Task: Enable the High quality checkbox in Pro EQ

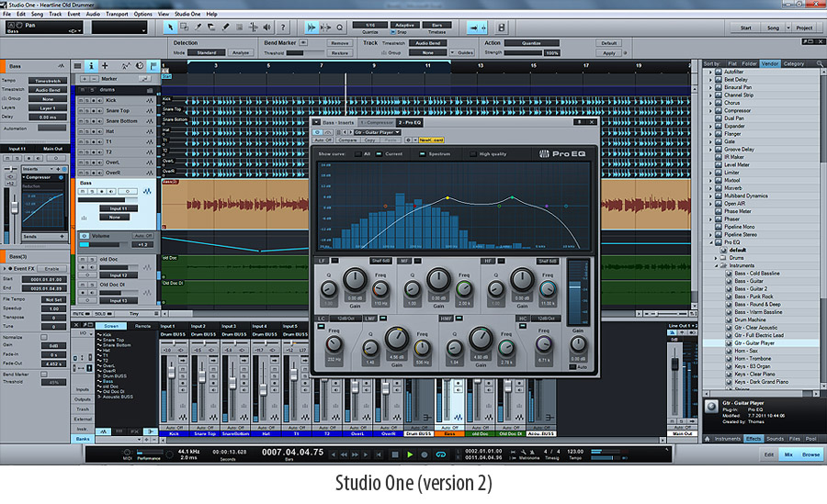Action: point(474,153)
